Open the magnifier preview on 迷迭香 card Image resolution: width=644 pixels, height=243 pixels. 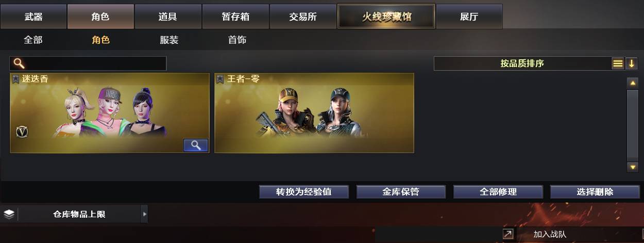coord(196,145)
